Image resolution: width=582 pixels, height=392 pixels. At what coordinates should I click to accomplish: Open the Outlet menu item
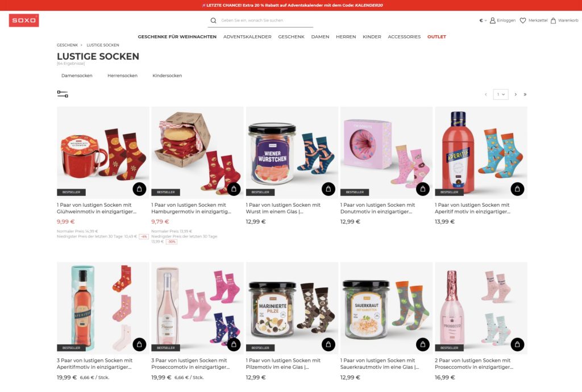coord(436,37)
